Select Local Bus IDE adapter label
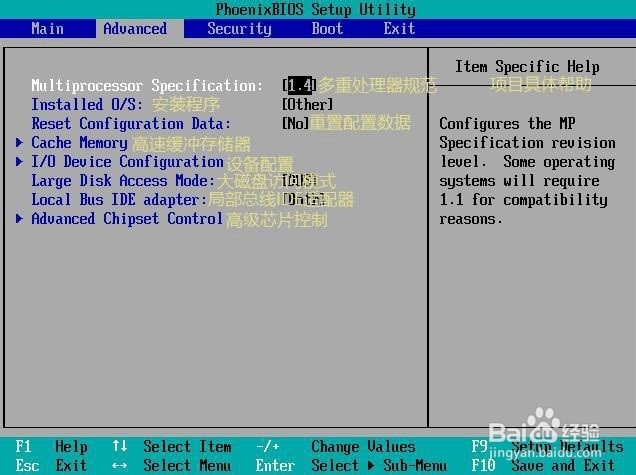Screen dimensions: 636x475 119,200
